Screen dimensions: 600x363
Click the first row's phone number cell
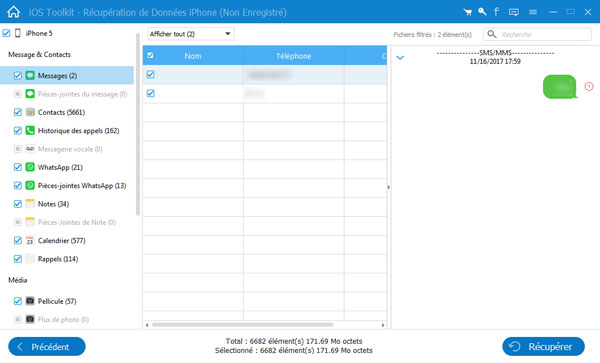point(293,75)
